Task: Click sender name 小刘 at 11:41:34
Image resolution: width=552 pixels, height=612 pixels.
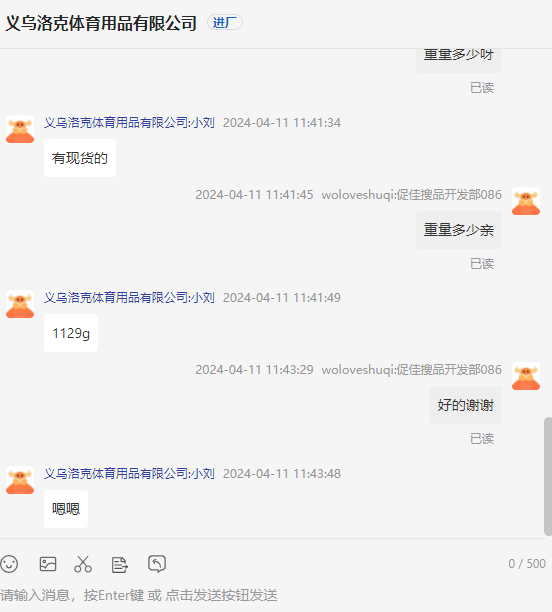Action: click(129, 123)
